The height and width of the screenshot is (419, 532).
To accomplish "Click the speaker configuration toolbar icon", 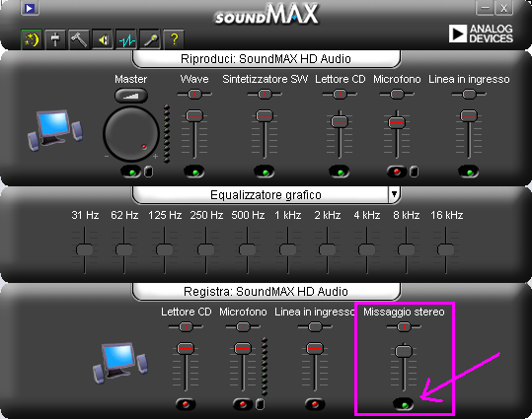I will tap(103, 39).
